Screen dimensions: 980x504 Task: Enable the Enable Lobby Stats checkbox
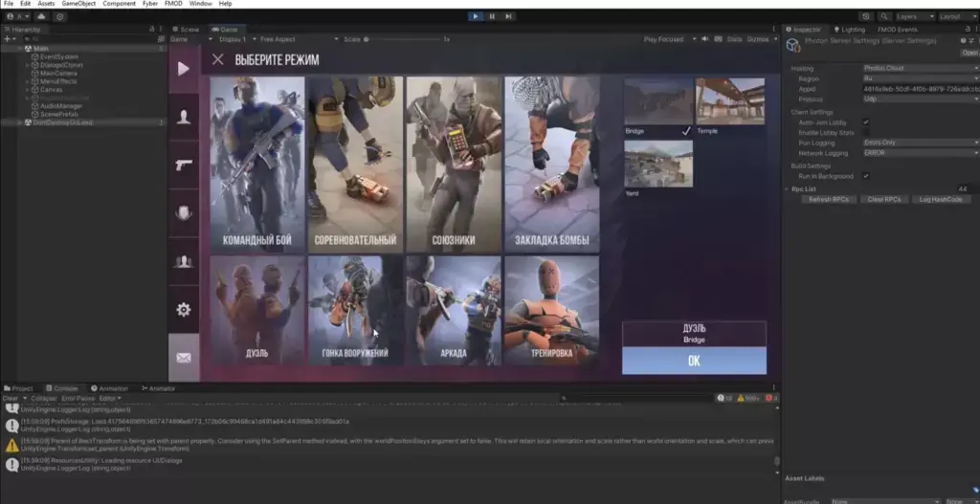(866, 132)
